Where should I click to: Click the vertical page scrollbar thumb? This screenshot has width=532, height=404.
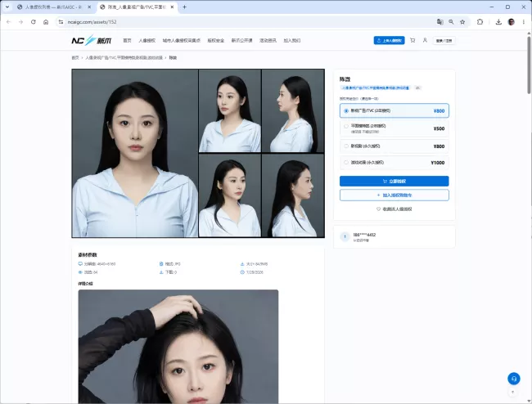pyautogui.click(x=529, y=65)
